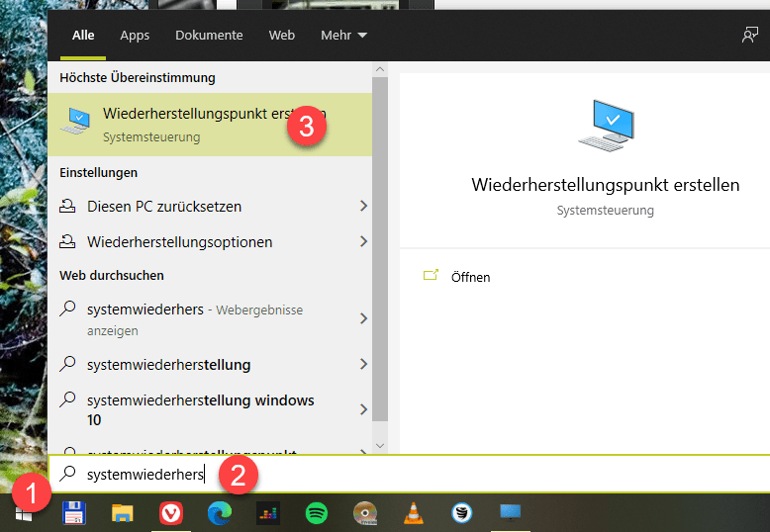Open Diesen PC zurücksetzen setting
Image resolution: width=770 pixels, height=532 pixels.
(210, 206)
